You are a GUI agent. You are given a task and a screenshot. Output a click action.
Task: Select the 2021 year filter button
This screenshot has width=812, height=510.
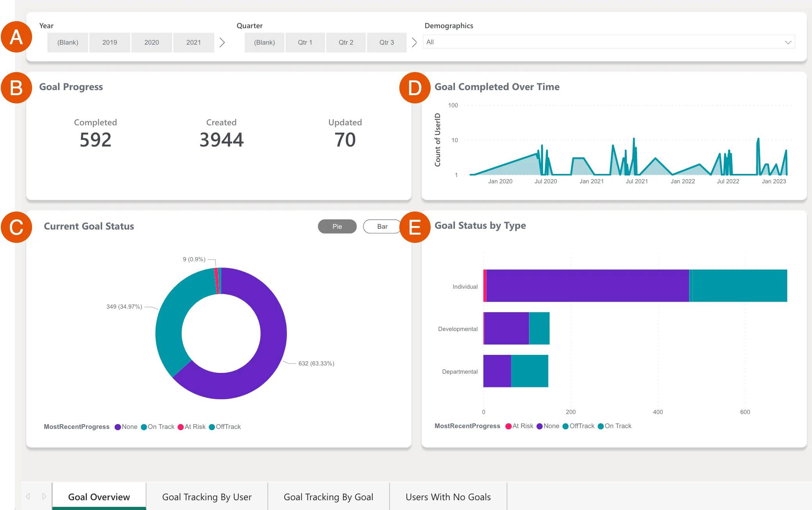[194, 42]
